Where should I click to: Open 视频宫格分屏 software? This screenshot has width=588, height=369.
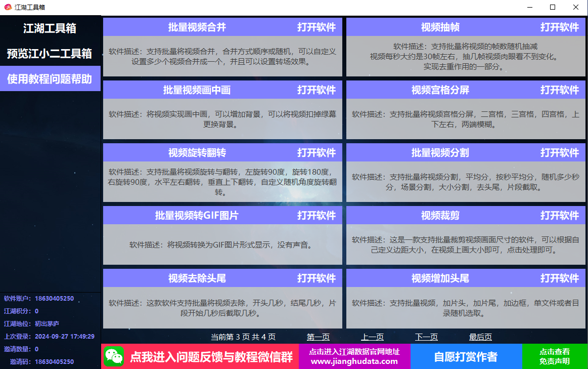(x=559, y=90)
